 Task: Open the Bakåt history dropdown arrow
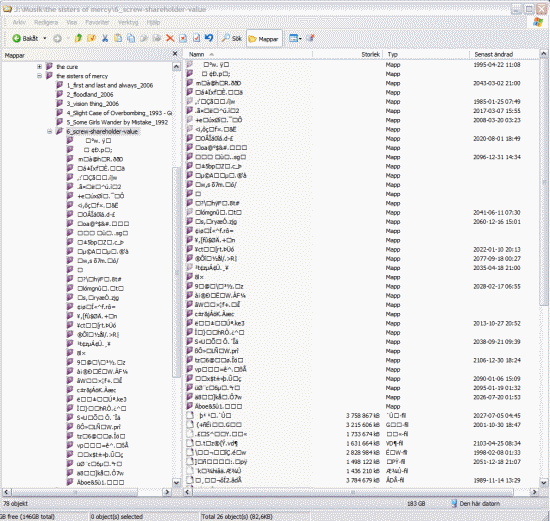pos(45,38)
